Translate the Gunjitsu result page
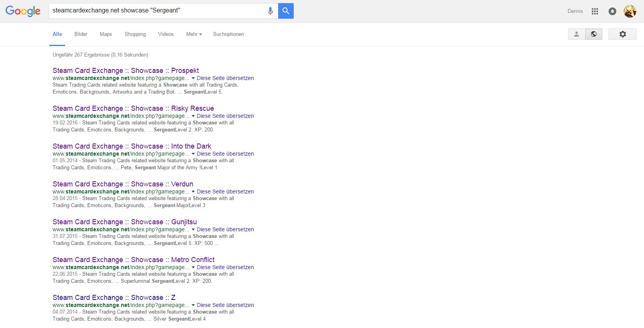Viewport: 644px width, 328px height. 225,229
